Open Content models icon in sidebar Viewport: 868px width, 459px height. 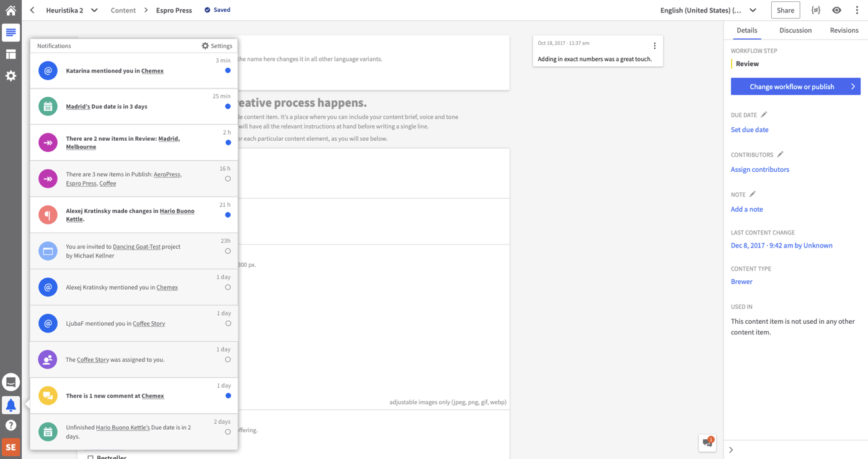point(11,54)
